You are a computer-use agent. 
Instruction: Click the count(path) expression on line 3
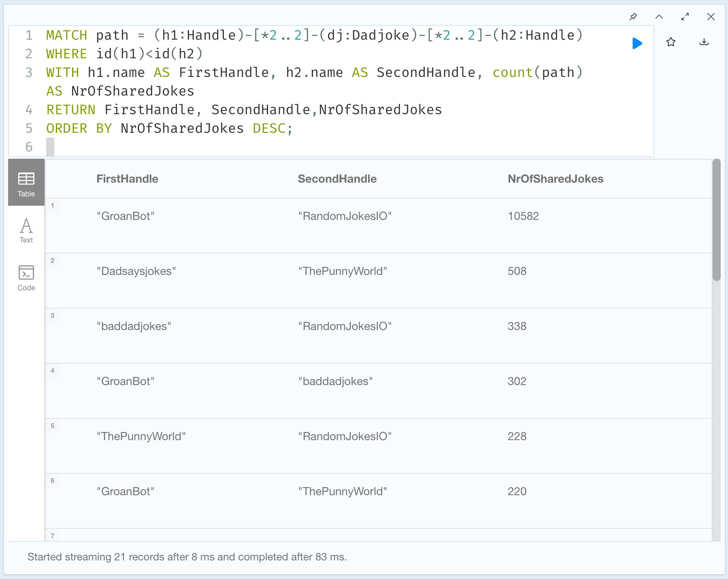[x=537, y=72]
